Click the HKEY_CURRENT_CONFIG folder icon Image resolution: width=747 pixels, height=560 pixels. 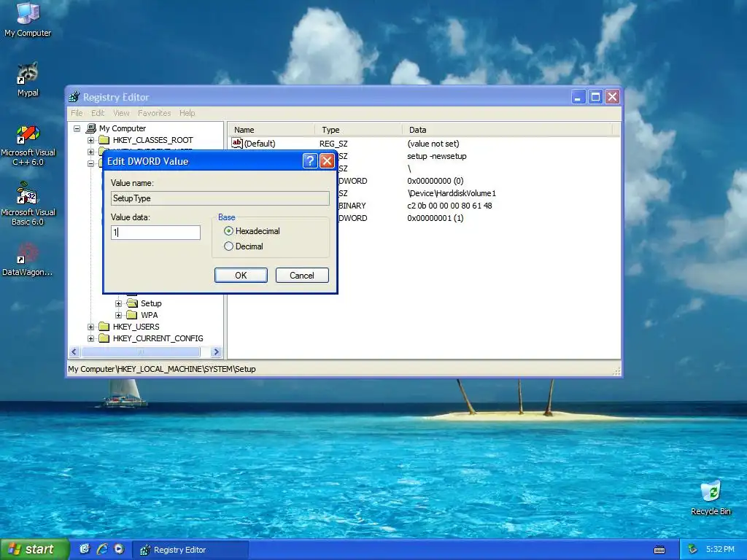point(104,338)
